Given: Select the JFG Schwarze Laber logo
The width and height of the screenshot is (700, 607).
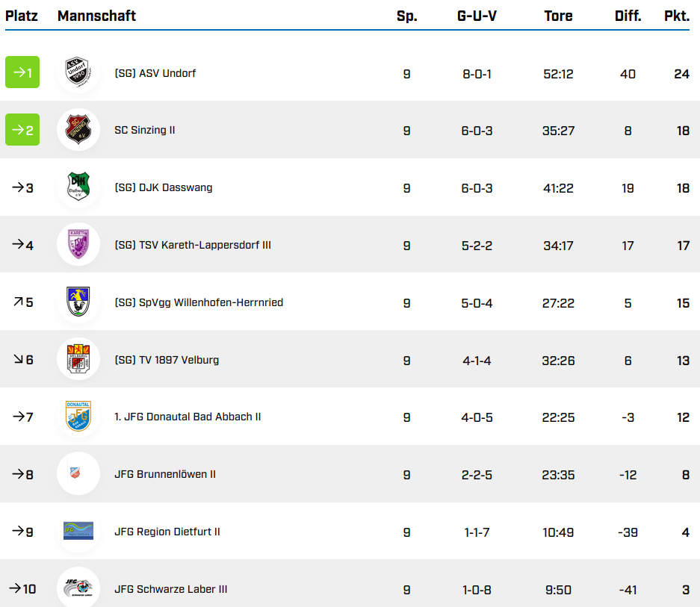Looking at the screenshot, I should coord(78,588).
